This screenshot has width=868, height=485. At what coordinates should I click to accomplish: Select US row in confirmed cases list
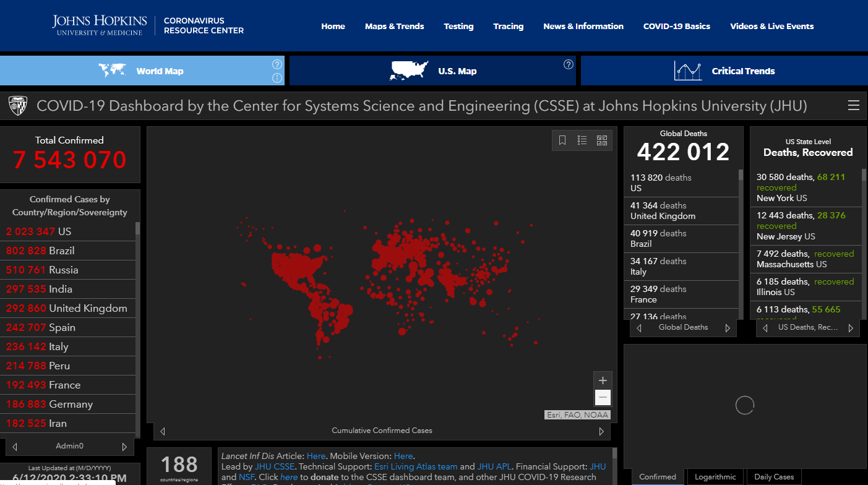[69, 231]
